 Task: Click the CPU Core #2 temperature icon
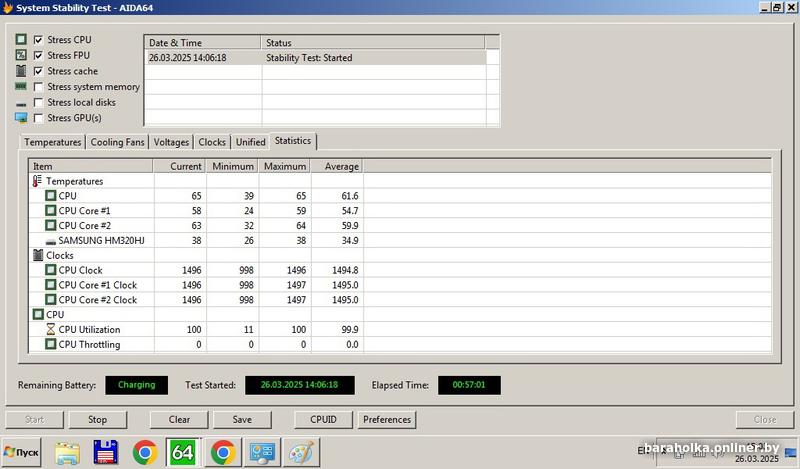click(51, 225)
